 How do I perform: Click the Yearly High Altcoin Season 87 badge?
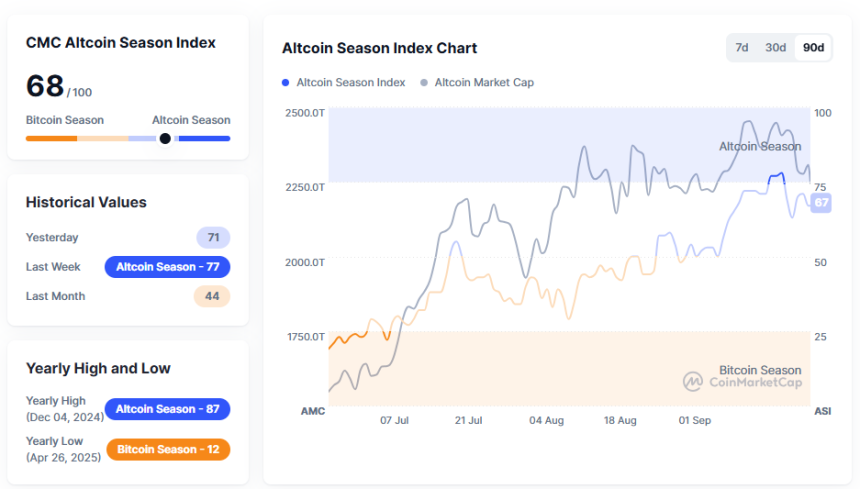click(x=167, y=409)
